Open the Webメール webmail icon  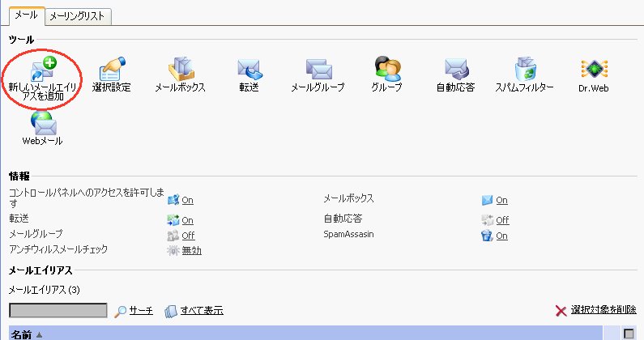(x=42, y=124)
